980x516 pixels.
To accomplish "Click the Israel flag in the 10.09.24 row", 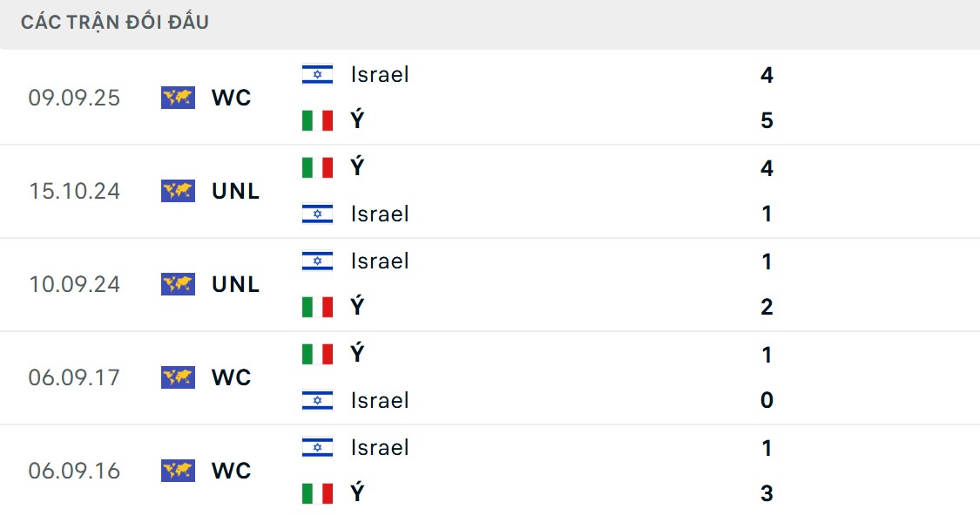I will tap(316, 261).
